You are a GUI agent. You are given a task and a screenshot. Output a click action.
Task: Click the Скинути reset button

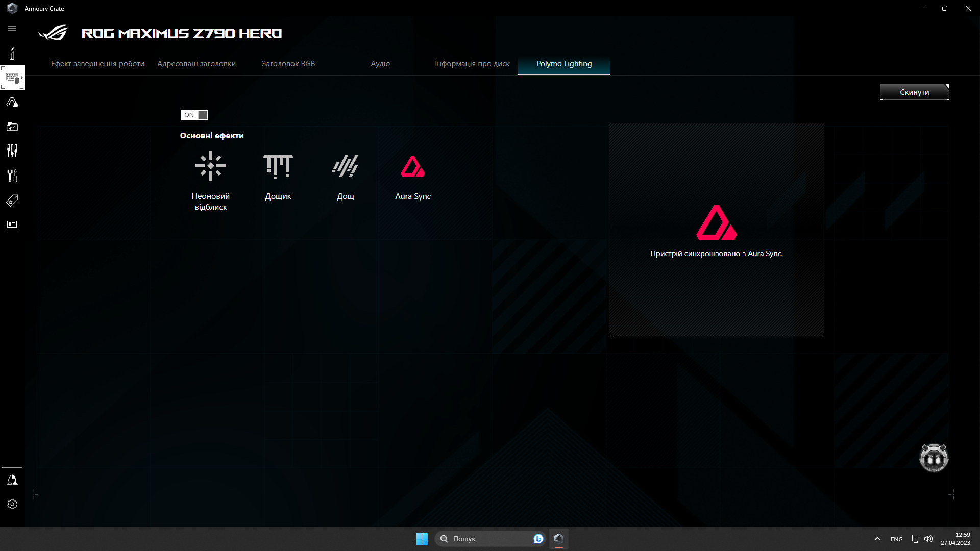[x=914, y=92]
